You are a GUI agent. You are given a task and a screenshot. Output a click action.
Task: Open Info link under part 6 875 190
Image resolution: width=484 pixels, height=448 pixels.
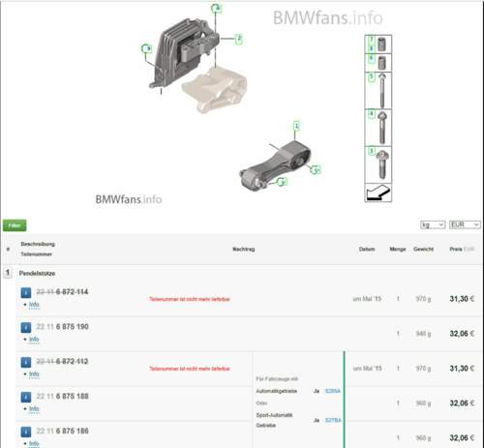tap(34, 340)
